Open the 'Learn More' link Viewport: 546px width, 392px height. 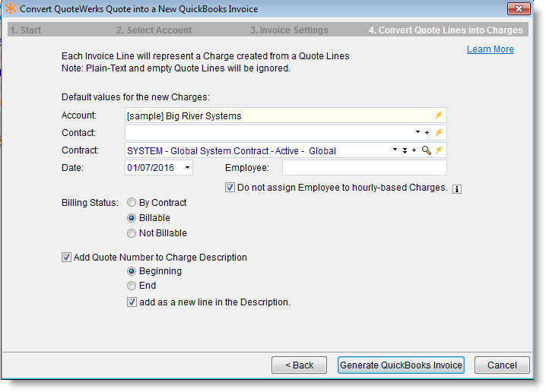point(490,49)
